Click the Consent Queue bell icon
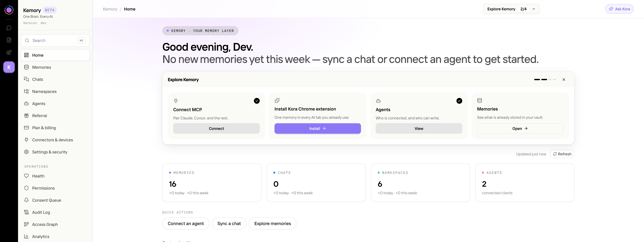The image size is (644, 242). pos(26,200)
